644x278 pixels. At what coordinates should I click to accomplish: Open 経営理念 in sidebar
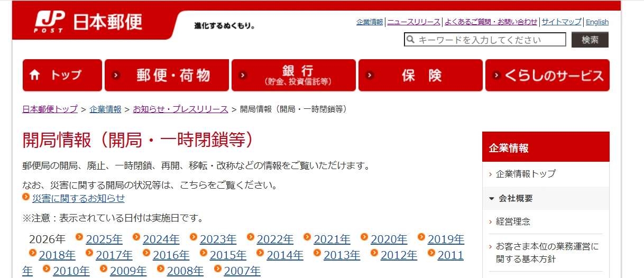click(x=513, y=221)
